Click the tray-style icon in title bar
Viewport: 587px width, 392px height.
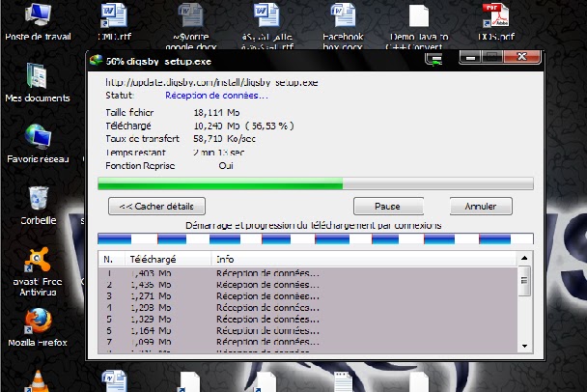433,60
